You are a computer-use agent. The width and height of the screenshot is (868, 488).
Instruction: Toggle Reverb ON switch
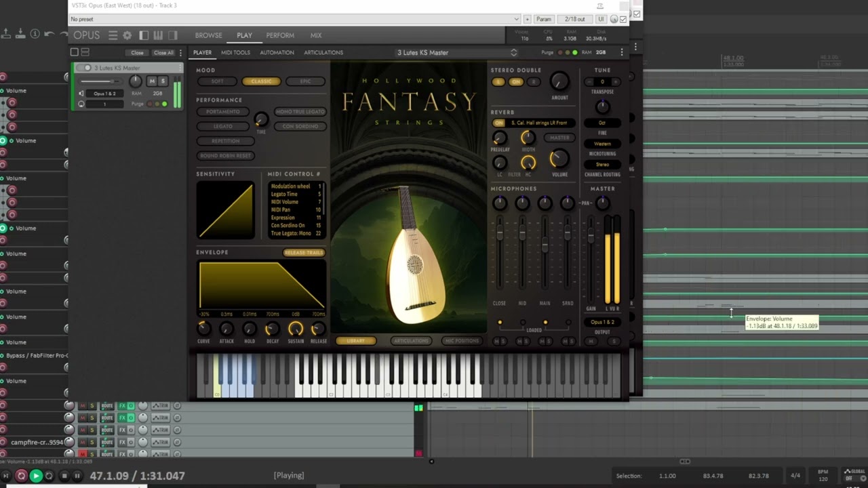coord(499,123)
